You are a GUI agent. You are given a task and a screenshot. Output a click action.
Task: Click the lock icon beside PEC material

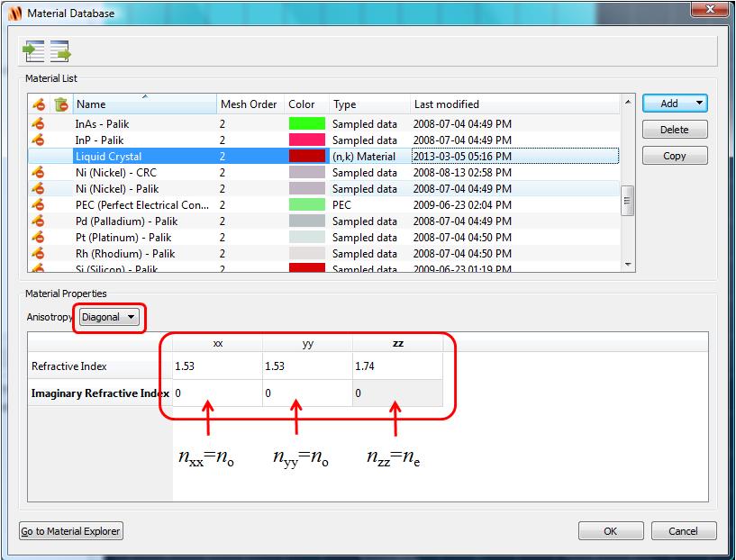point(38,204)
